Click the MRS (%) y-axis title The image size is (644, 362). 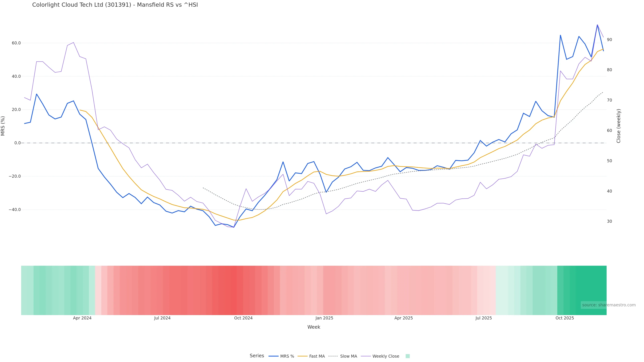[3, 126]
